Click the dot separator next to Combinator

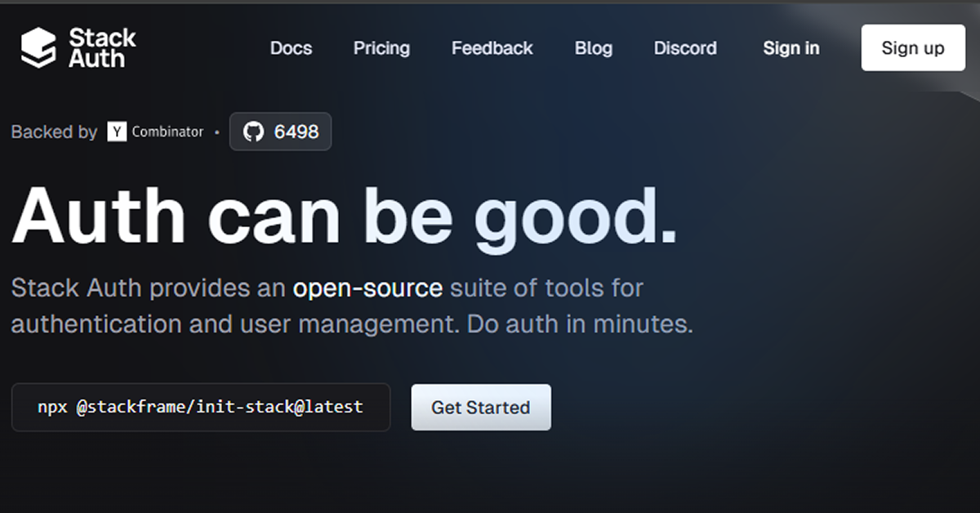pyautogui.click(x=216, y=132)
